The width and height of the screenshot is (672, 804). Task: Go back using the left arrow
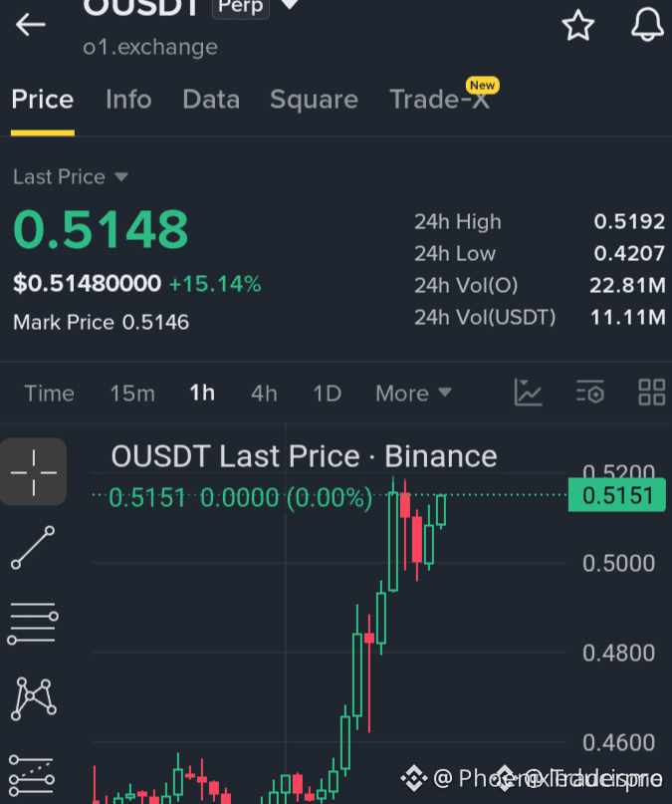pos(31,25)
